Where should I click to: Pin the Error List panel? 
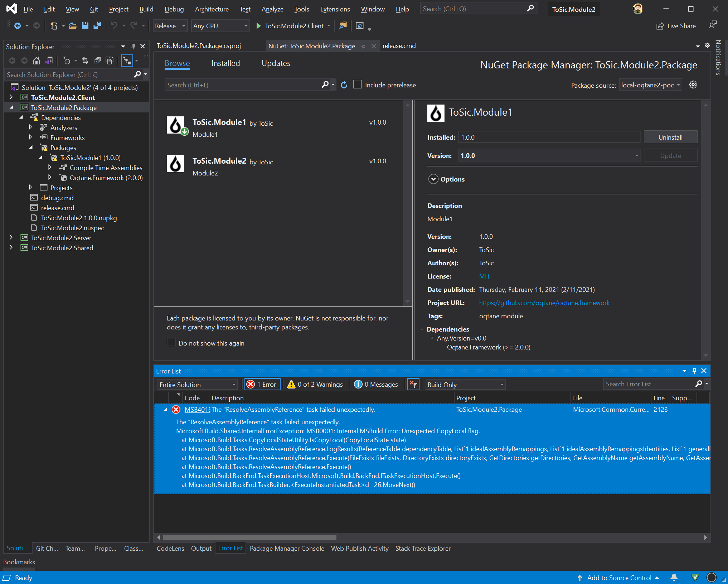694,371
